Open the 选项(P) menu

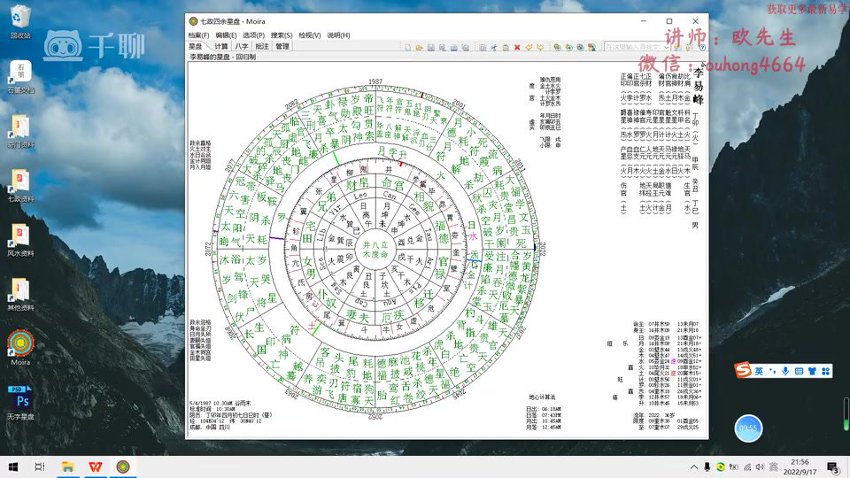coord(253,35)
